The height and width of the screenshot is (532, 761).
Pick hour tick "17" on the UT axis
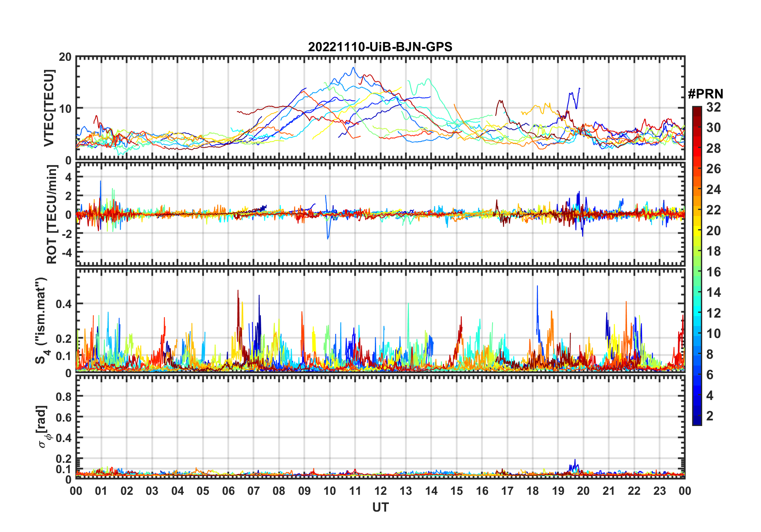tap(507, 491)
